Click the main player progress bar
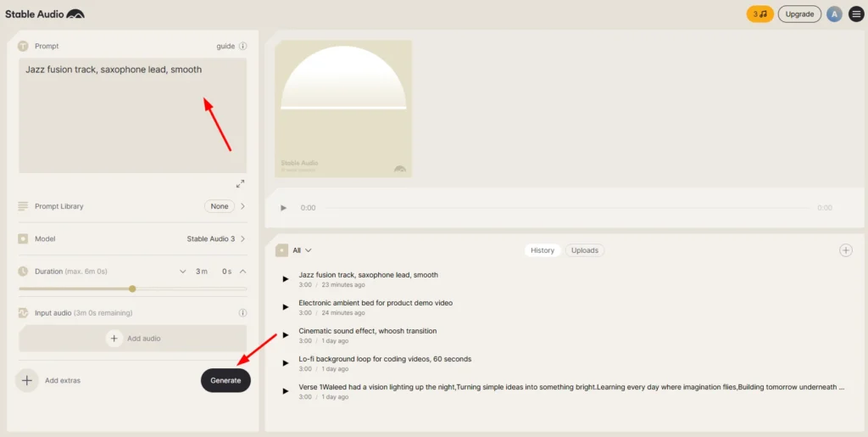 tap(566, 208)
